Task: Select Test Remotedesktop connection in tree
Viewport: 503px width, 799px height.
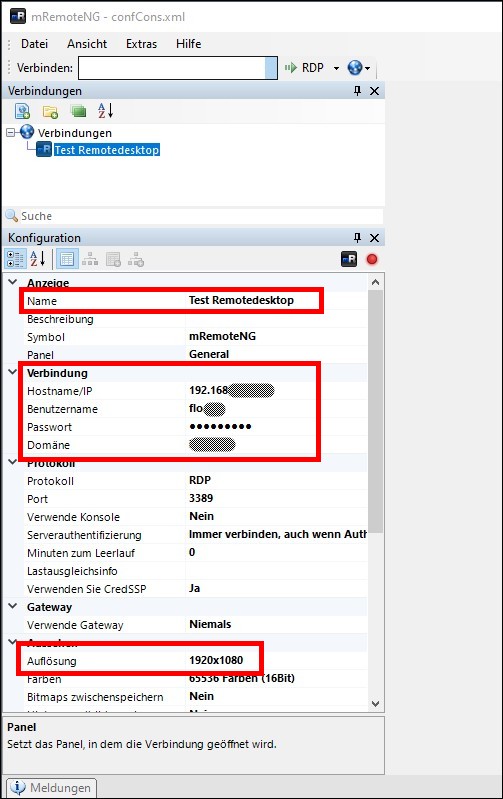Action: [107, 150]
